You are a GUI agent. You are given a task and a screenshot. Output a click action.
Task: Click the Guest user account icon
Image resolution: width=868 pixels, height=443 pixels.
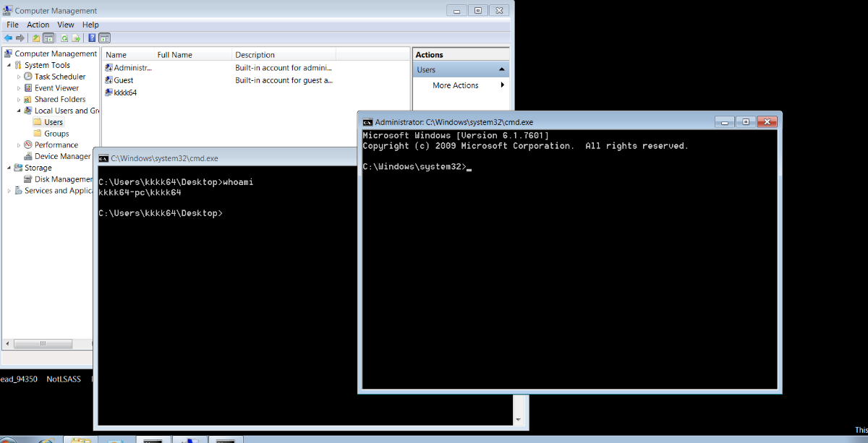109,80
